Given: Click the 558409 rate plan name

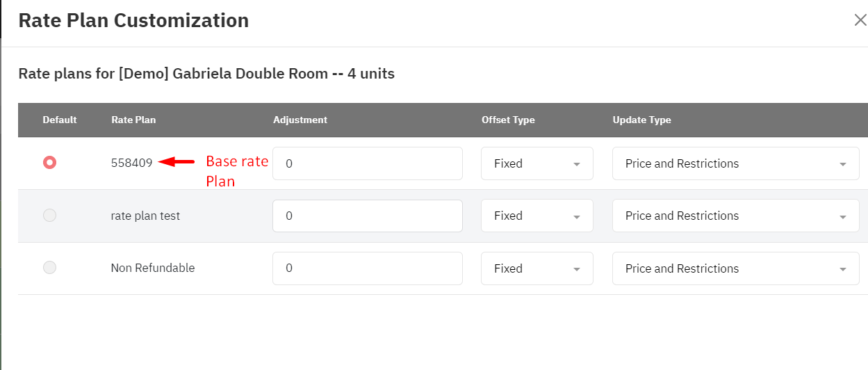Looking at the screenshot, I should [x=131, y=163].
